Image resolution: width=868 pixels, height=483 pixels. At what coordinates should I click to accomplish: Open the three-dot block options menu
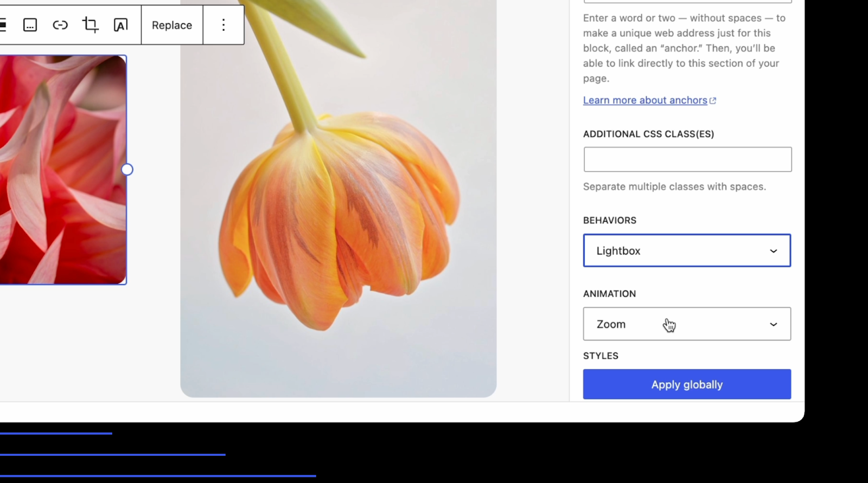[224, 25]
